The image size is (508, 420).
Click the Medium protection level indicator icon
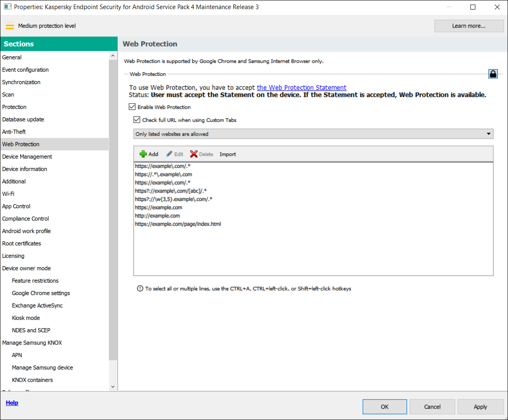point(10,26)
